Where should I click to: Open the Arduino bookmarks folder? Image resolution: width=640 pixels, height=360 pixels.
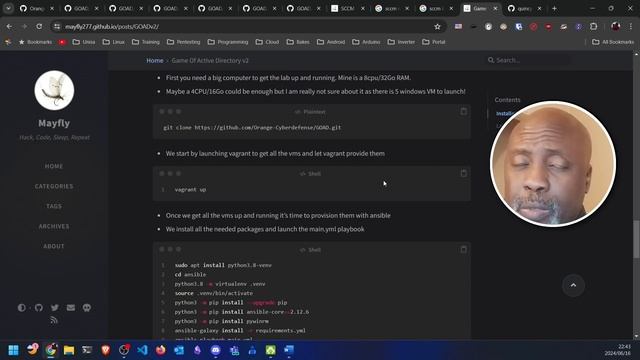(x=366, y=42)
